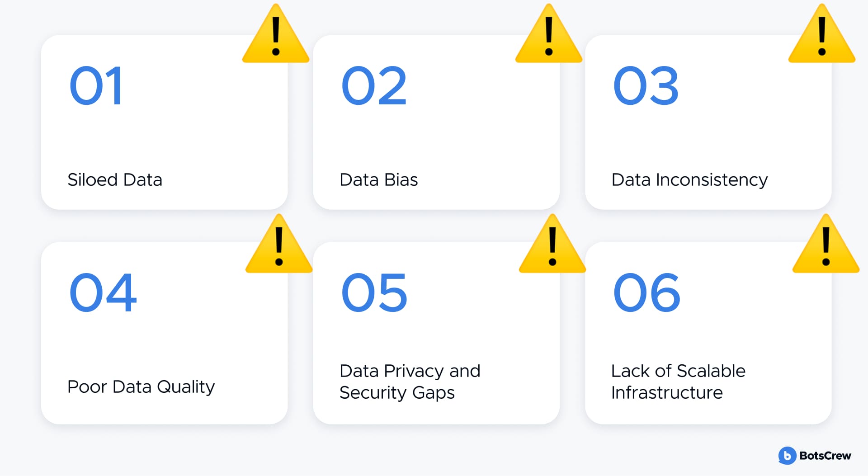Select the number 05 heading
This screenshot has height=476, width=868.
point(374,292)
